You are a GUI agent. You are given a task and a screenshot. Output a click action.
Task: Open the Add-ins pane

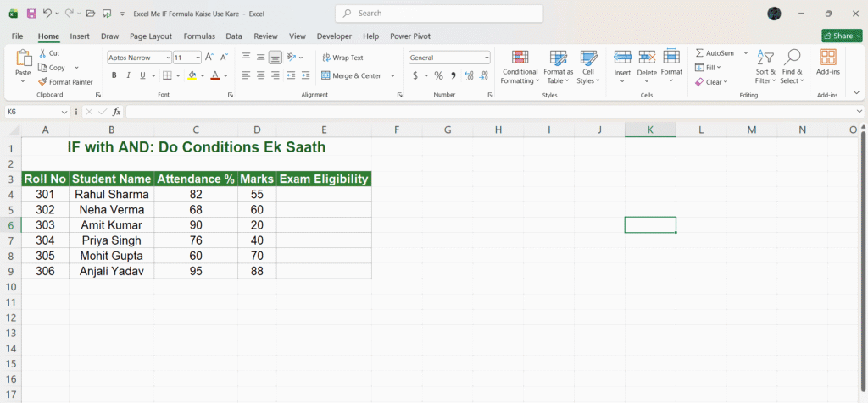(x=827, y=63)
